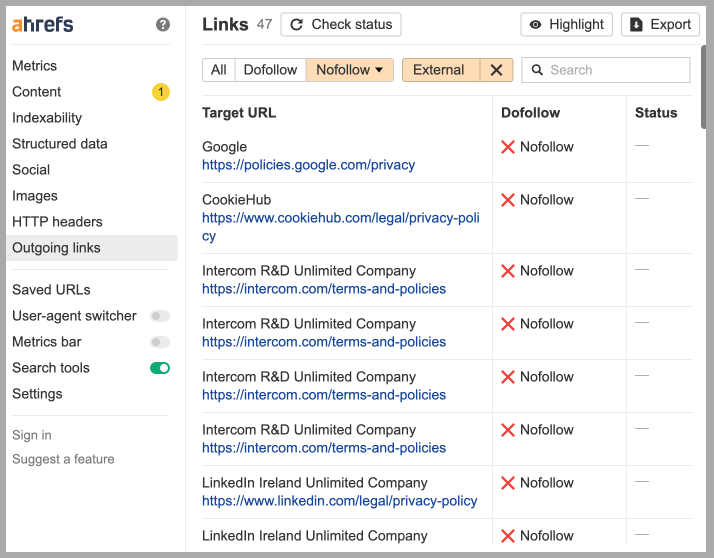Select the All filter tab
The height and width of the screenshot is (558, 714).
(219, 70)
